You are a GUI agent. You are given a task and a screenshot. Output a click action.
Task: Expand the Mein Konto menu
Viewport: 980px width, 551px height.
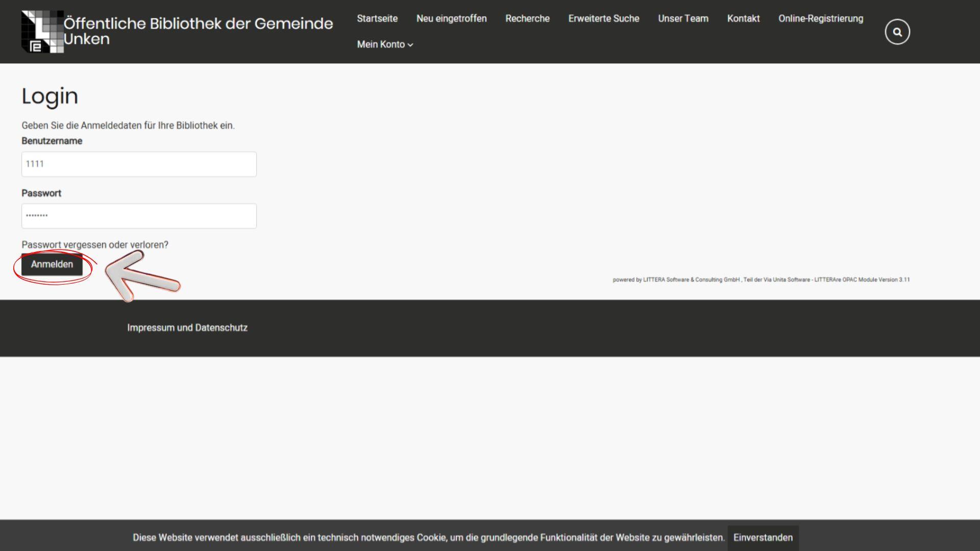point(381,44)
